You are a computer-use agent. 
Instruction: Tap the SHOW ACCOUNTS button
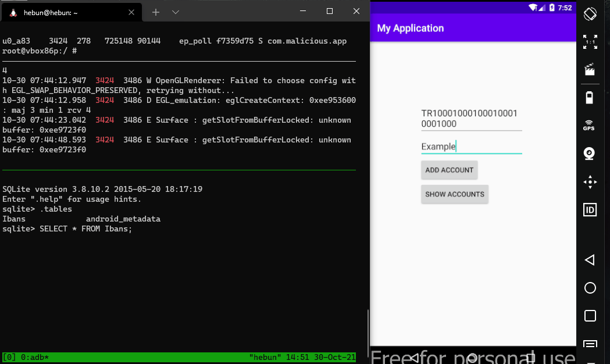pos(455,194)
